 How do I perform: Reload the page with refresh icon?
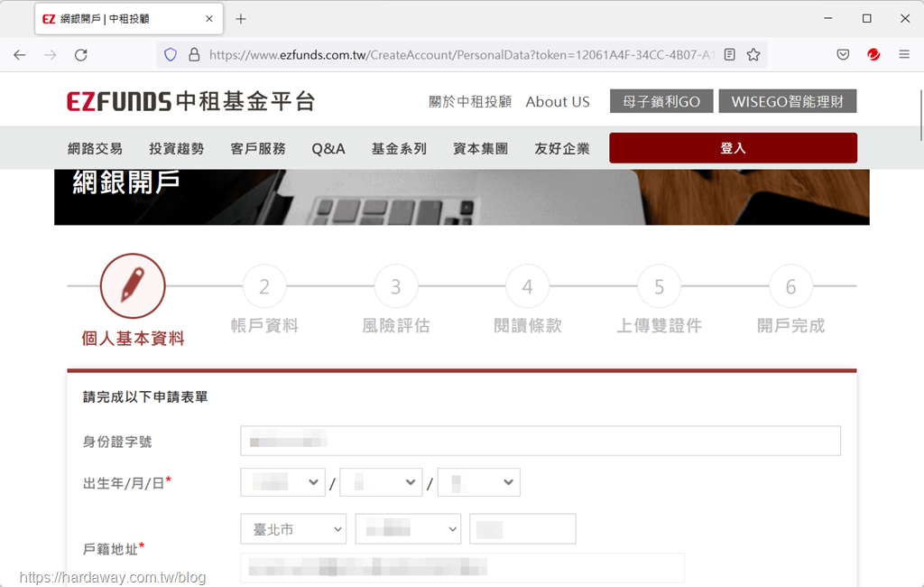81,55
